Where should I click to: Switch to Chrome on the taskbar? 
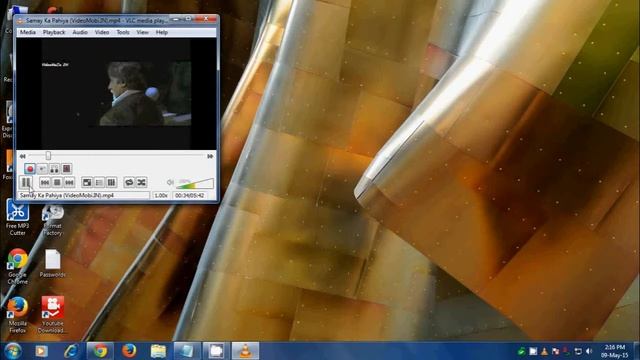pyautogui.click(x=100, y=351)
